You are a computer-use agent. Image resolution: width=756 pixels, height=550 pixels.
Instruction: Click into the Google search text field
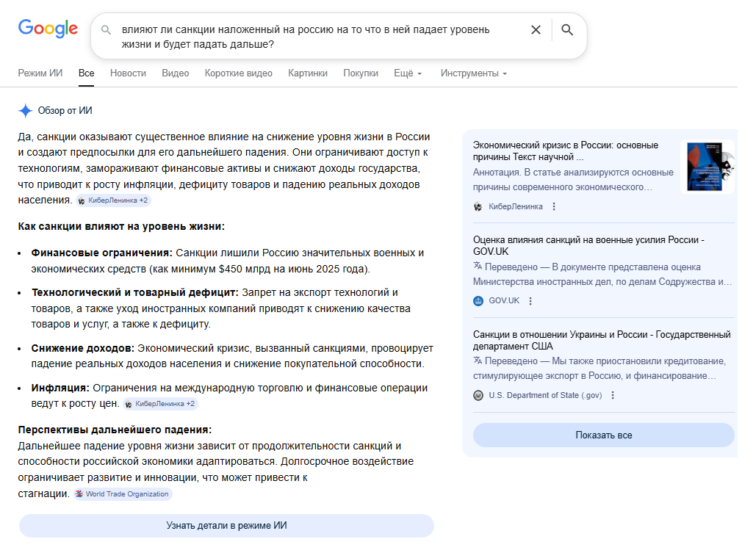(316, 37)
